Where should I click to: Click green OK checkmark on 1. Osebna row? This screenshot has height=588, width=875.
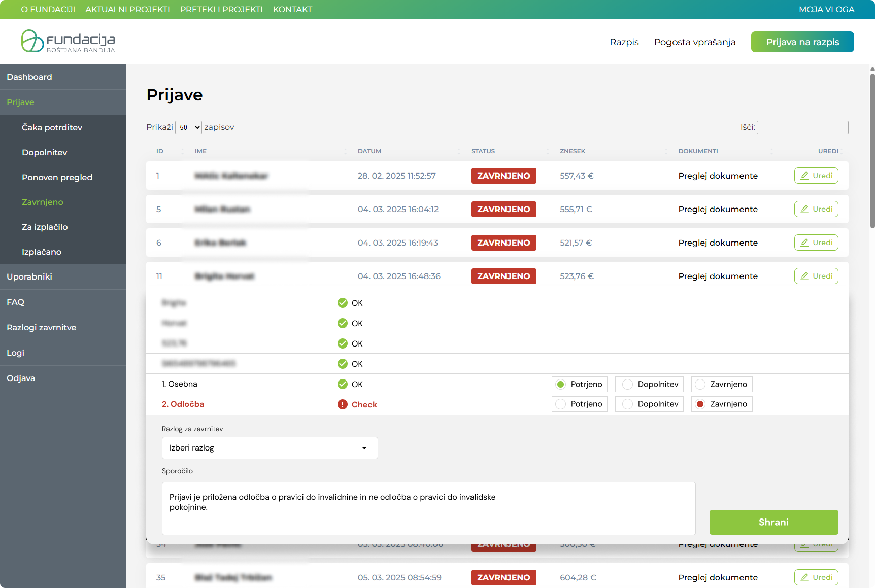point(343,384)
